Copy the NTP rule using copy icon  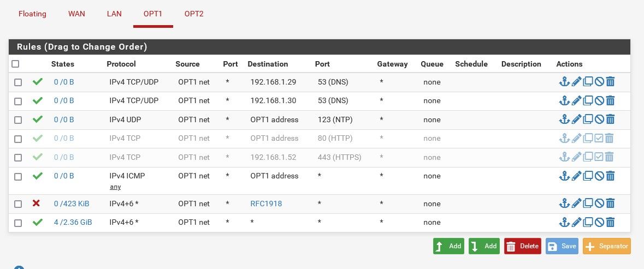pyautogui.click(x=588, y=119)
